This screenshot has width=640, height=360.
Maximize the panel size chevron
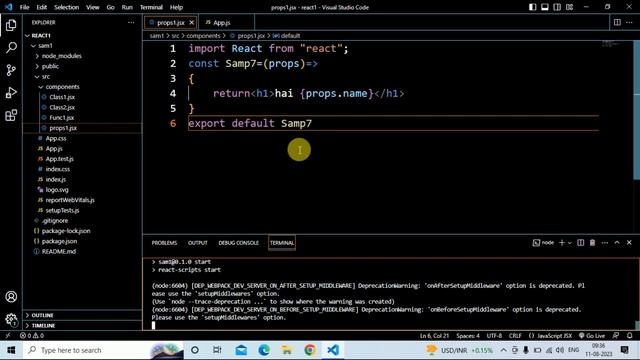coord(617,242)
